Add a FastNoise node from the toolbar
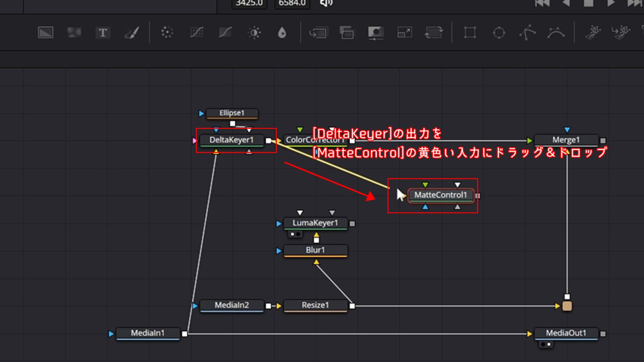This screenshot has height=362, width=644. 74,33
